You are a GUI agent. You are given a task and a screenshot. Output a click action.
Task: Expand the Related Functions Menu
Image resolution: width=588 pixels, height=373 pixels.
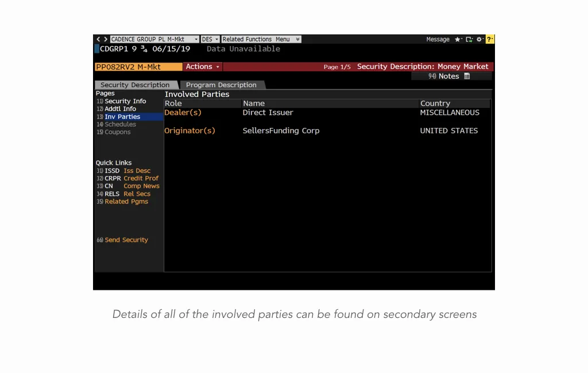tap(261, 40)
